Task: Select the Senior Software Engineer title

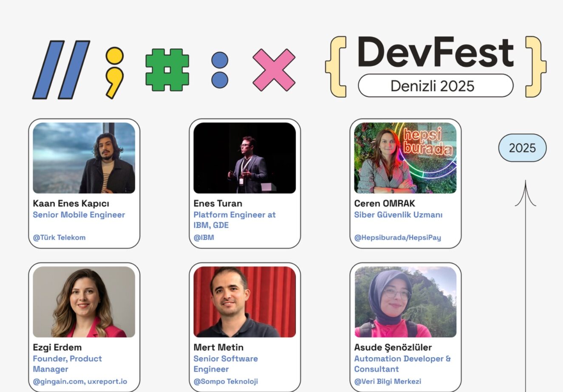Action: 226,364
